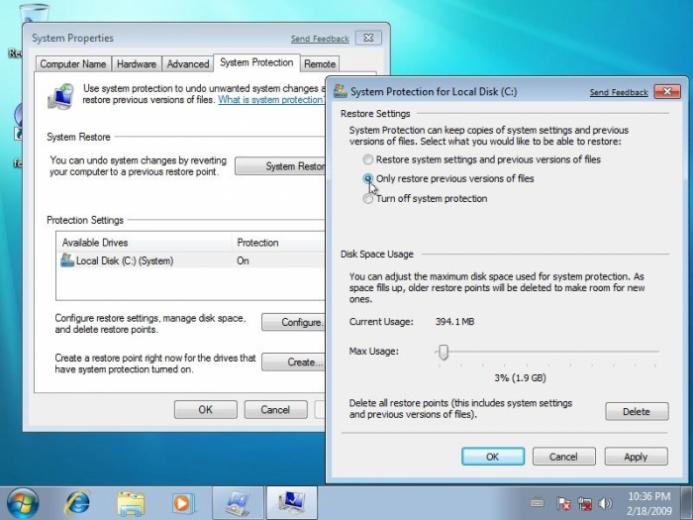Select the System Protection tab
Viewport: 693px width, 520px height.
[257, 62]
